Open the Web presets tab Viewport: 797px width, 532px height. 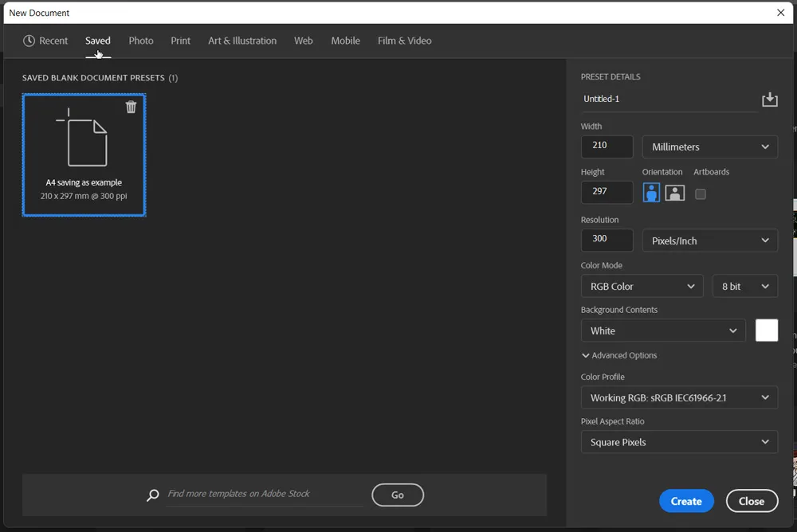point(303,41)
